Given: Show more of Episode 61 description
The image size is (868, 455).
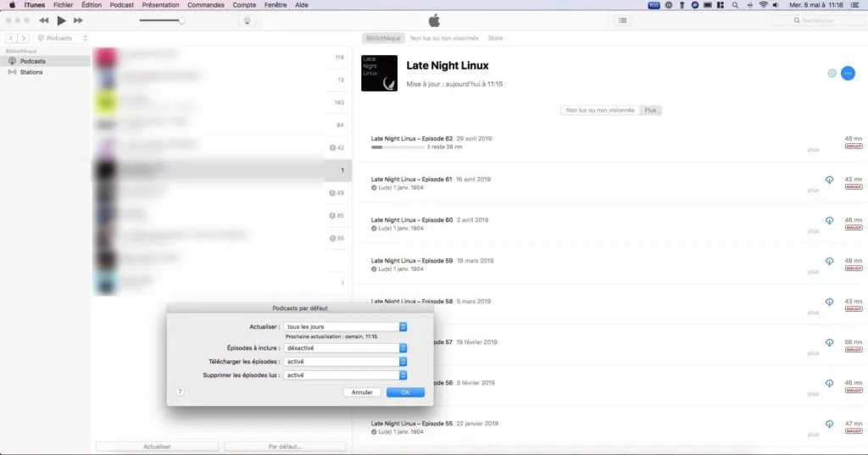Looking at the screenshot, I should pyautogui.click(x=813, y=191).
